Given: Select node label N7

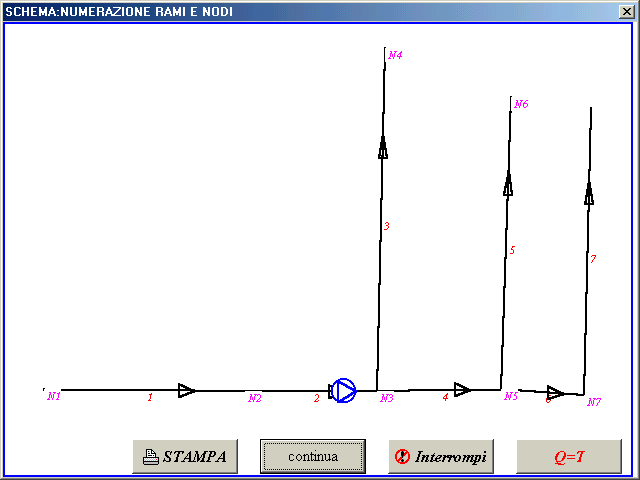Looking at the screenshot, I should coord(594,402).
